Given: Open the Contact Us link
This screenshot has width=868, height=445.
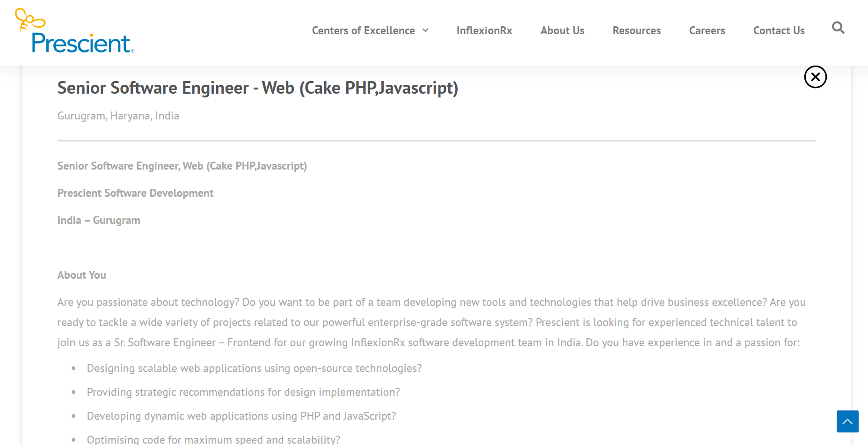Looking at the screenshot, I should tap(779, 30).
